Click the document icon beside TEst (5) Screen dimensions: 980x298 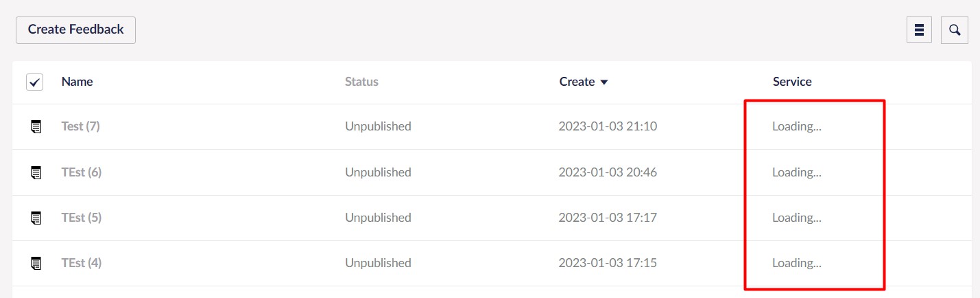[x=36, y=218]
